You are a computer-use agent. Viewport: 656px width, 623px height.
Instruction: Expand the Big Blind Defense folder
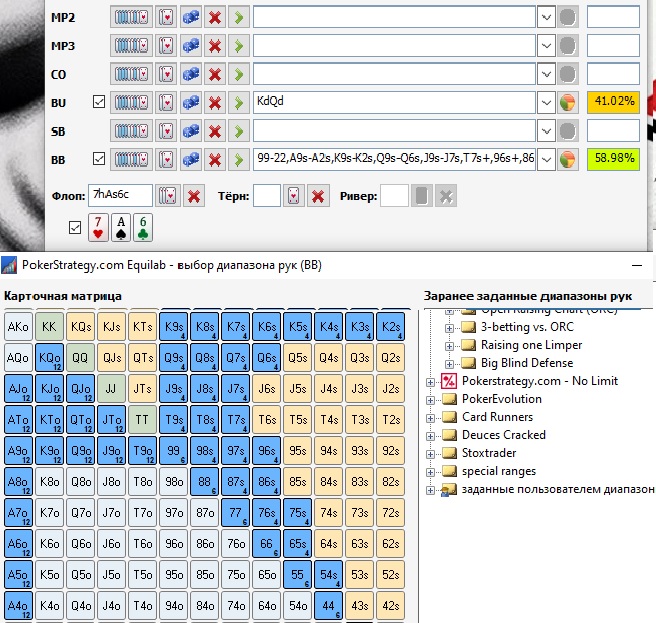pyautogui.click(x=449, y=364)
